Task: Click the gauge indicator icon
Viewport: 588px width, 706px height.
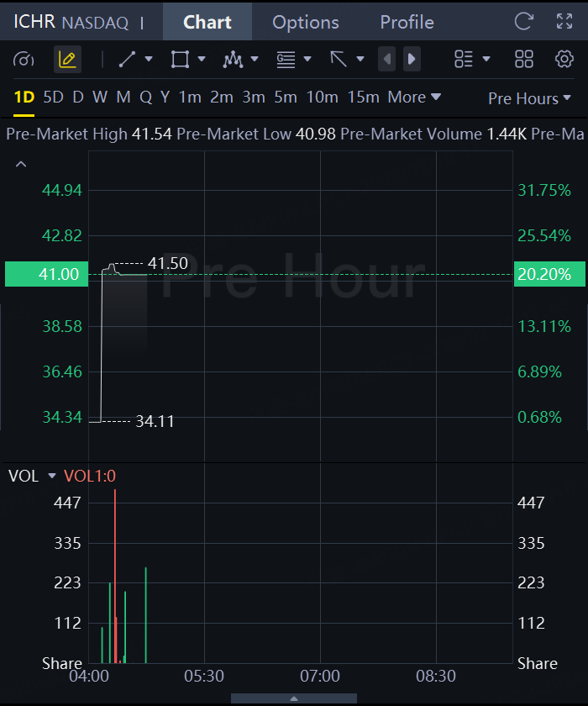Action: tap(24, 59)
